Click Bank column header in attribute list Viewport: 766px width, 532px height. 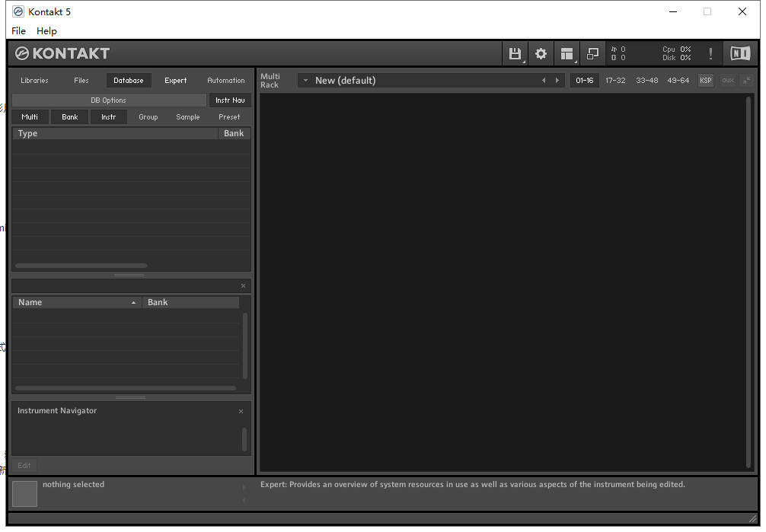click(234, 133)
